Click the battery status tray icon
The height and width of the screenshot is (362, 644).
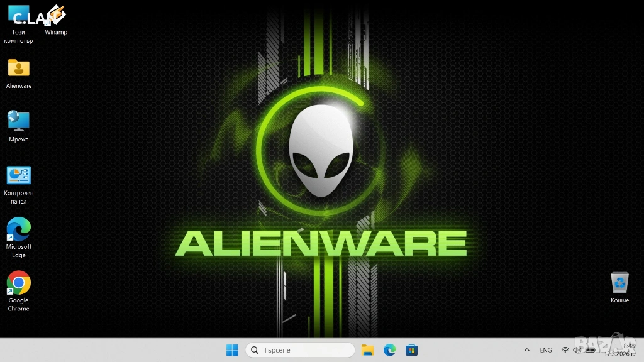tap(590, 350)
